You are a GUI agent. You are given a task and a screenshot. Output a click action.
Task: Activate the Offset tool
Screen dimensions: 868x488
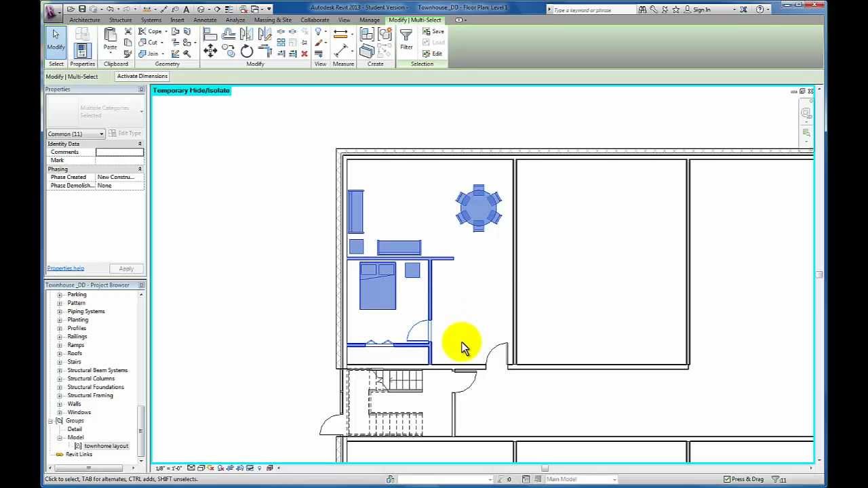[x=229, y=35]
